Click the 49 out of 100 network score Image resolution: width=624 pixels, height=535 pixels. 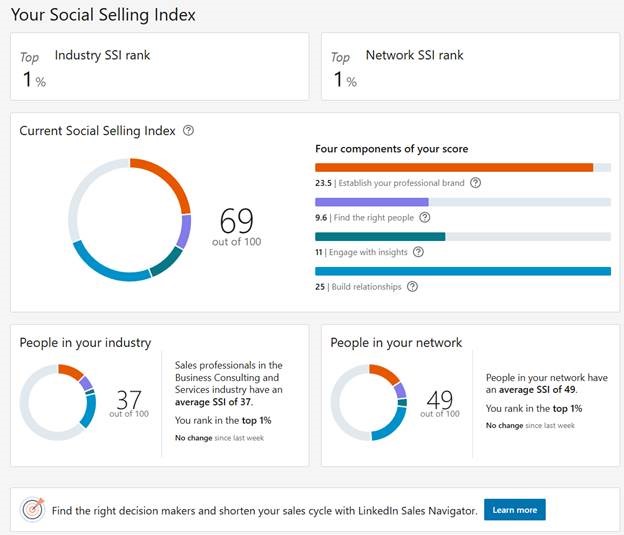440,404
